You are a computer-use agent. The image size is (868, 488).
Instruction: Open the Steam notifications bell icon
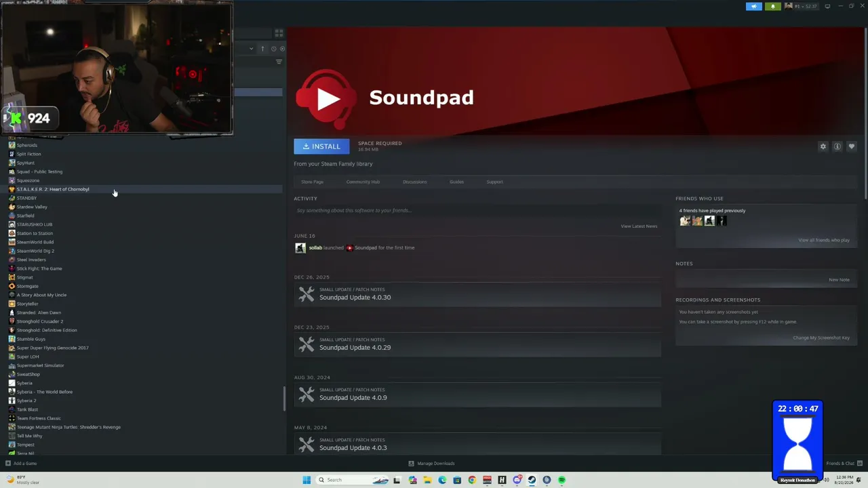tap(772, 7)
